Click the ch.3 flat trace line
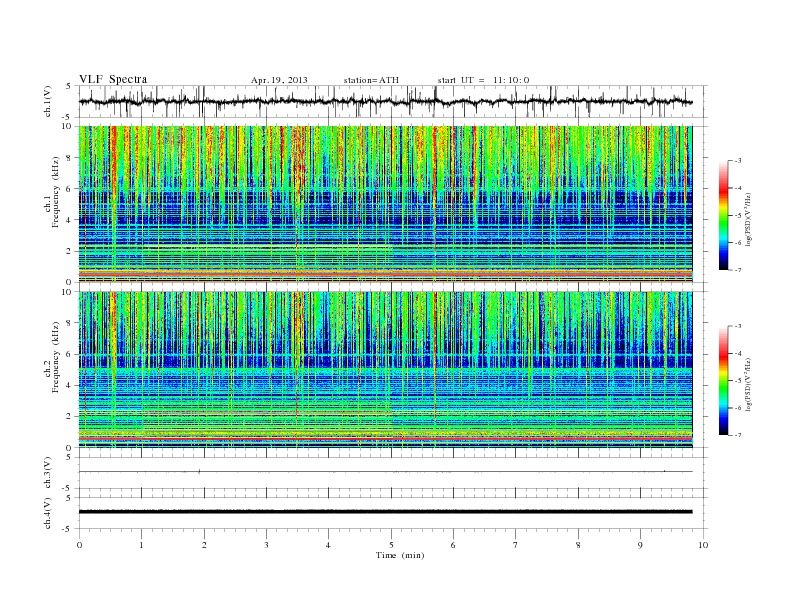The height and width of the screenshot is (612, 792). pyautogui.click(x=385, y=472)
